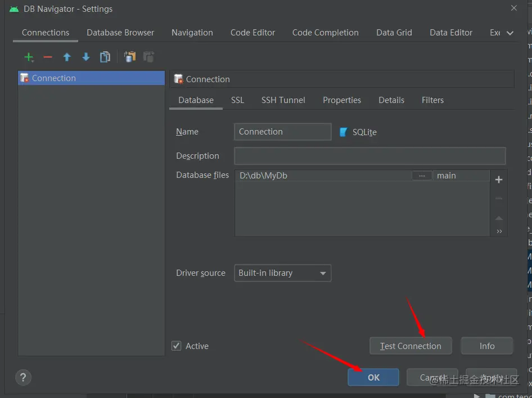Open the Navigation settings tab

pyautogui.click(x=192, y=33)
